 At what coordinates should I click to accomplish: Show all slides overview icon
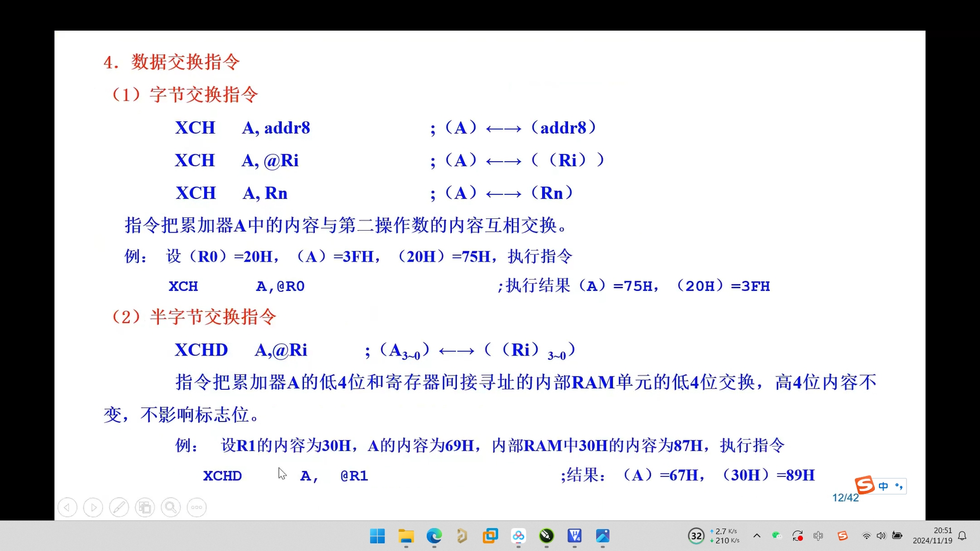[145, 508]
